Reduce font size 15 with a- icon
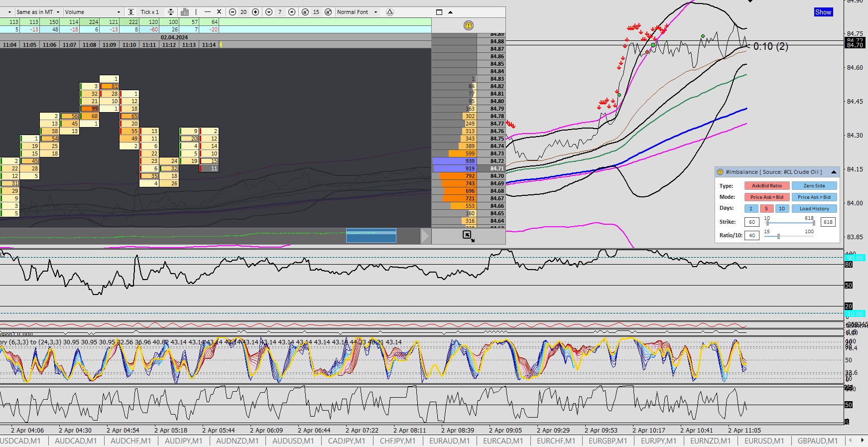Screen dimensions: 868x447 pyautogui.click(x=305, y=12)
